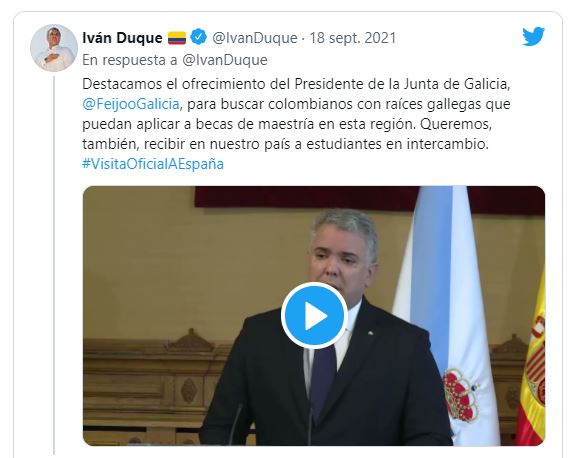This screenshot has height=458, width=586.
Task: Open the Iván Duque display name
Action: click(x=122, y=38)
